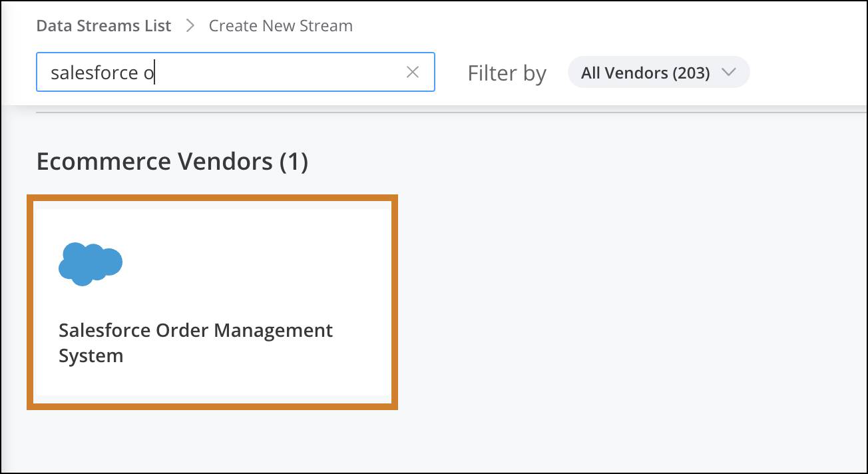
Task: Click the Salesforce cloud logo icon
Action: tap(91, 264)
